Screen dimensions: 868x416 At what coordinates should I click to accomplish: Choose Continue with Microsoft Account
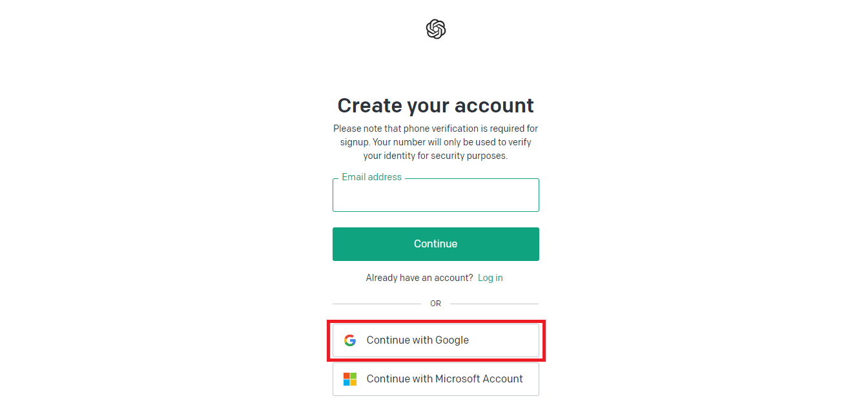[x=436, y=379]
